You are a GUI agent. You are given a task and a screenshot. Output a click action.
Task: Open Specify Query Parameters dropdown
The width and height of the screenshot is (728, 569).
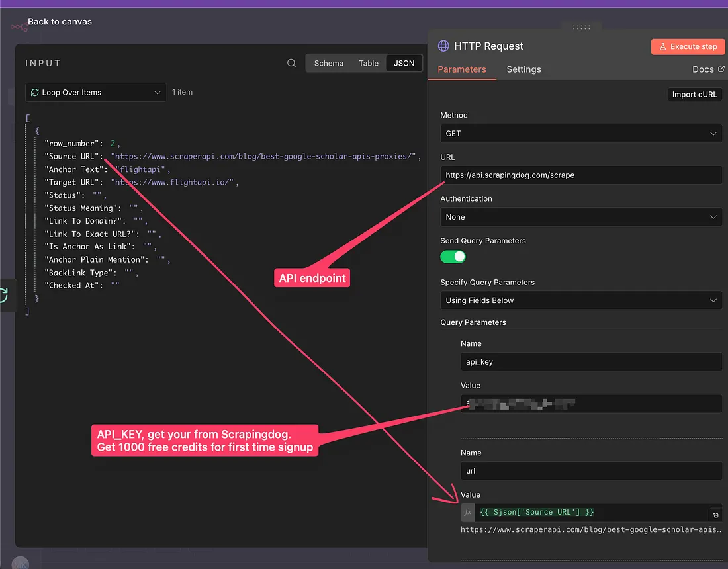580,300
